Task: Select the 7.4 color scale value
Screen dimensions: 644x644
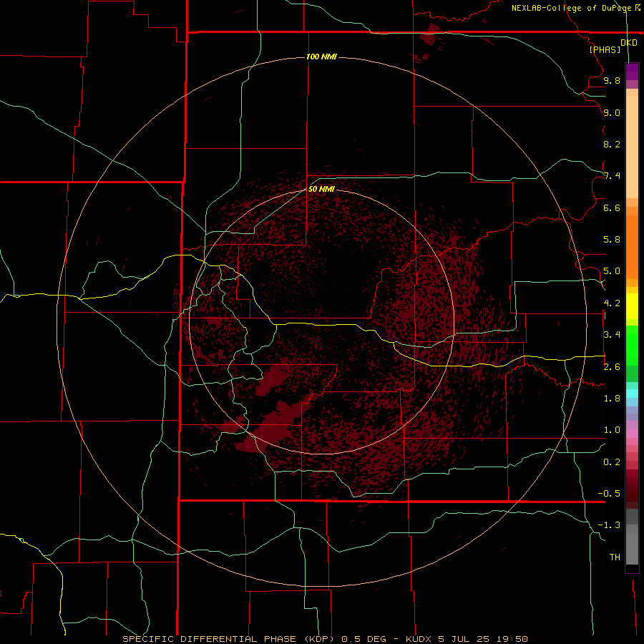Action: point(612,176)
